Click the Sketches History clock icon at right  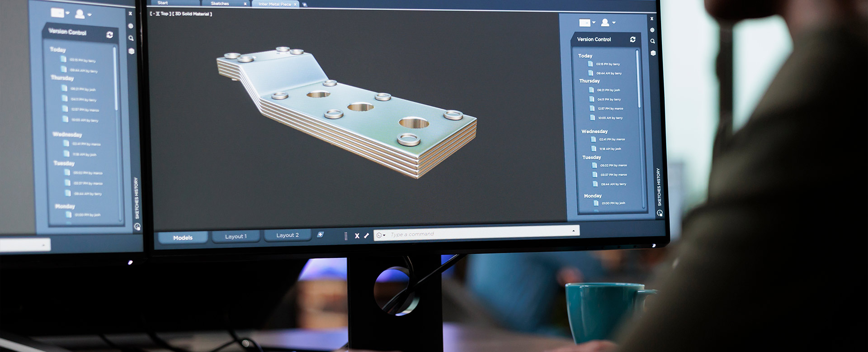click(660, 213)
